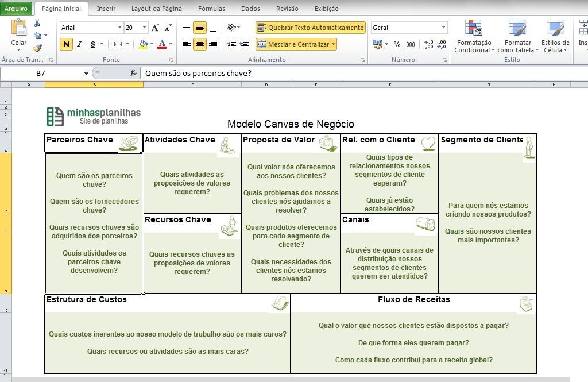Toggle middle vertical alignment
This screenshot has width=588, height=382.
click(200, 28)
